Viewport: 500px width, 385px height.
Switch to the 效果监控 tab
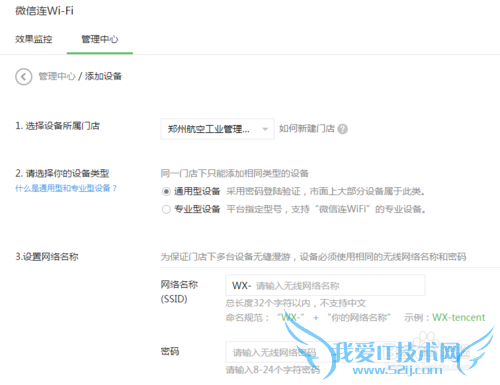pyautogui.click(x=34, y=39)
